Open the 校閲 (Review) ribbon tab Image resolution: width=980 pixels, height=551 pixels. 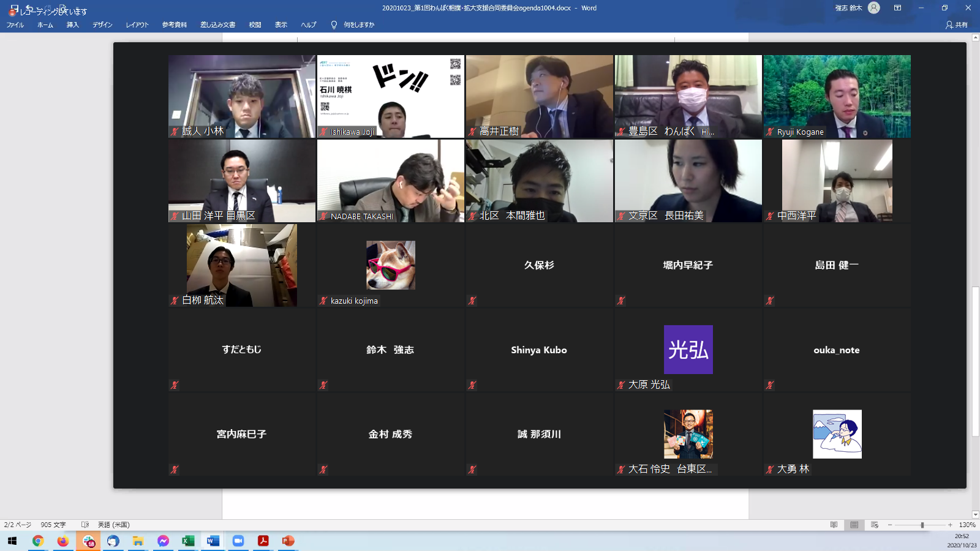[255, 25]
